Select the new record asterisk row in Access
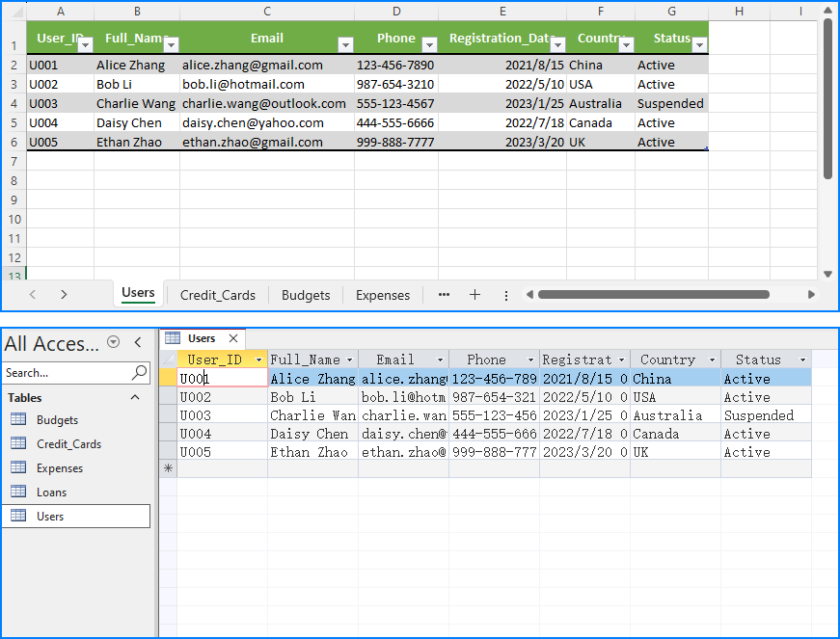 point(168,469)
